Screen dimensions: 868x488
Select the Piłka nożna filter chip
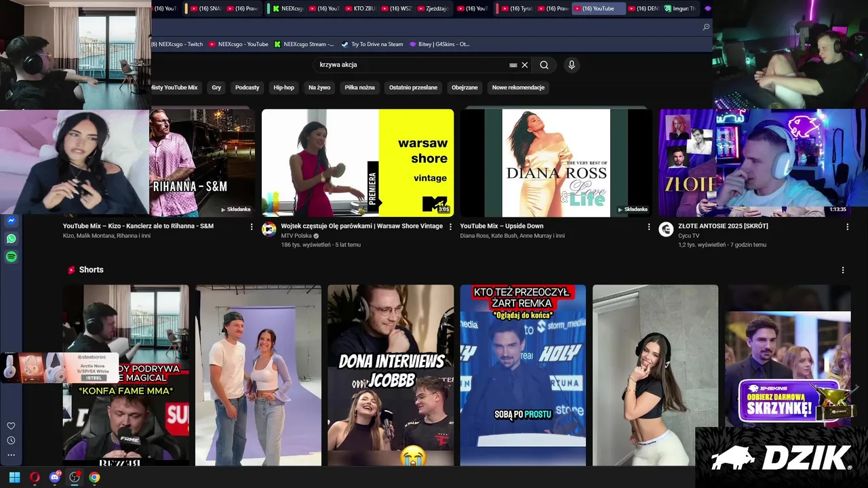pos(359,87)
